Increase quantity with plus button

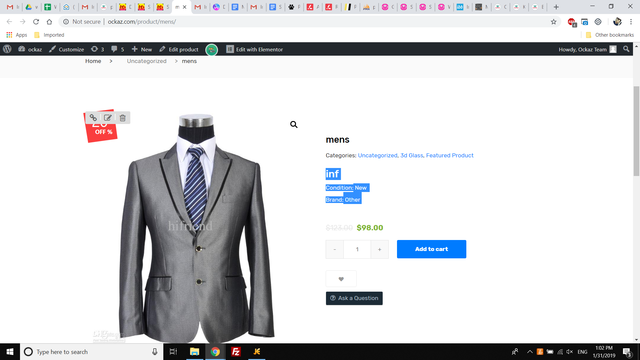point(380,249)
